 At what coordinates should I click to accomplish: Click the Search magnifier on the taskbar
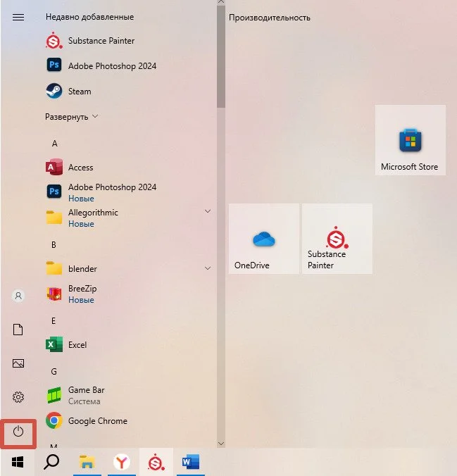click(x=51, y=462)
